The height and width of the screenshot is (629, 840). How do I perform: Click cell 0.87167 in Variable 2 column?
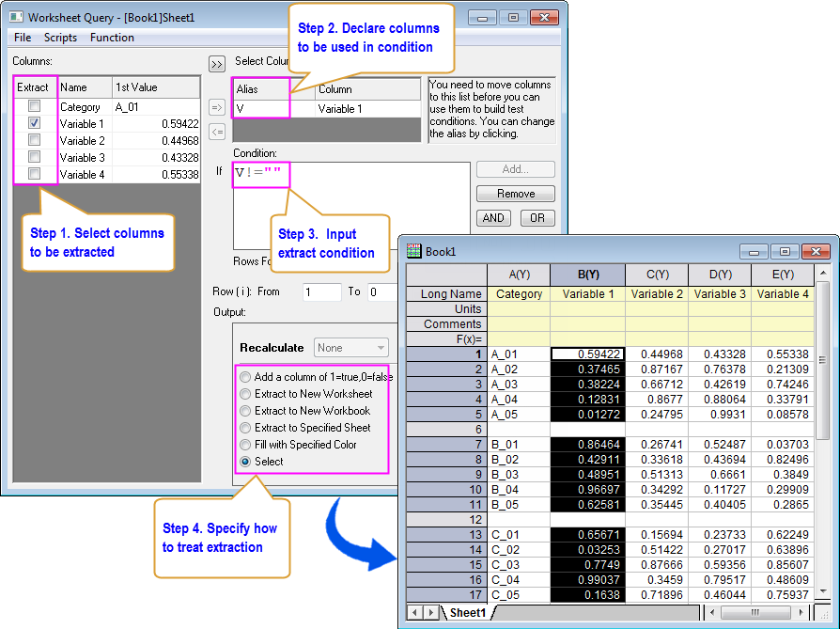pos(657,370)
